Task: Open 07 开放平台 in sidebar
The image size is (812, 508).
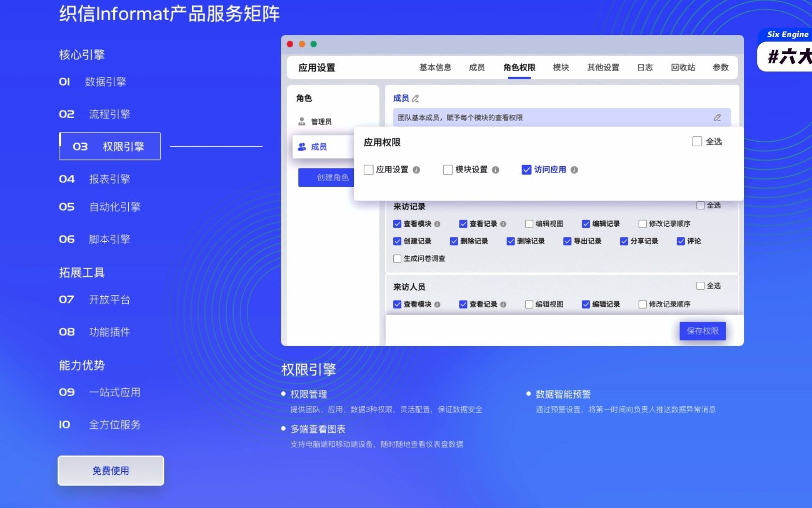Action: 94,300
